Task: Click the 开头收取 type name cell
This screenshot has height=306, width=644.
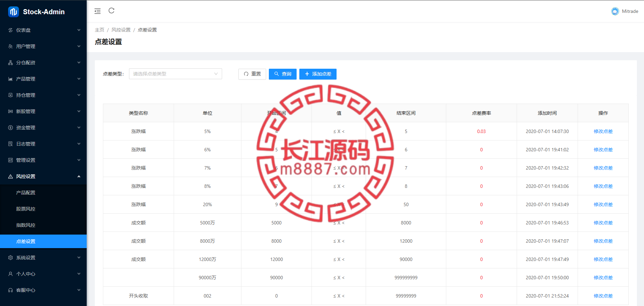Action: click(x=138, y=296)
